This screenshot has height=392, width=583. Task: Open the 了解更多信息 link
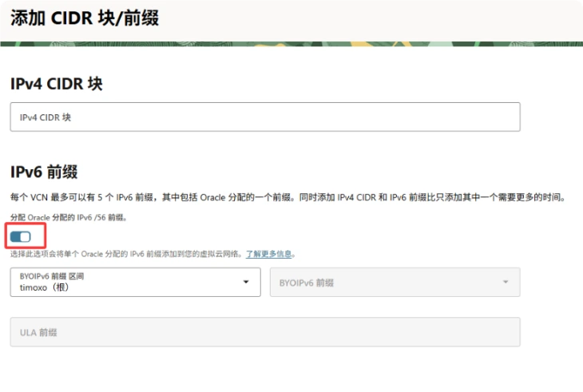point(269,254)
